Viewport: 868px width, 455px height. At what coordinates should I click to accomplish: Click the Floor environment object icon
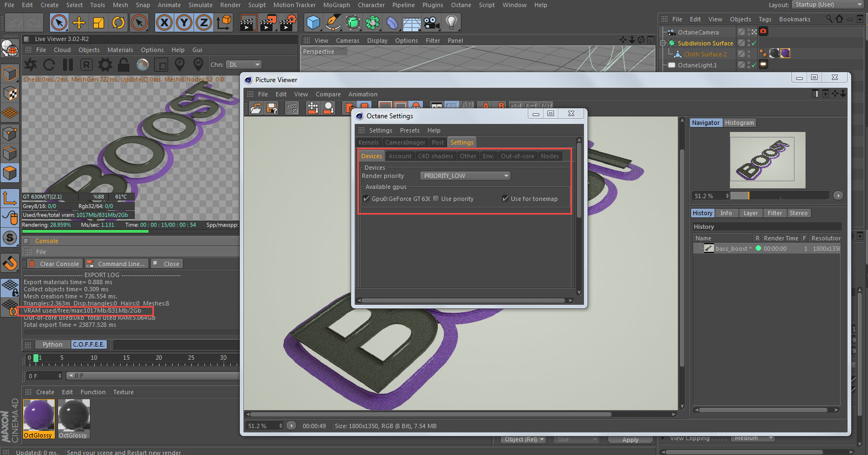(412, 22)
